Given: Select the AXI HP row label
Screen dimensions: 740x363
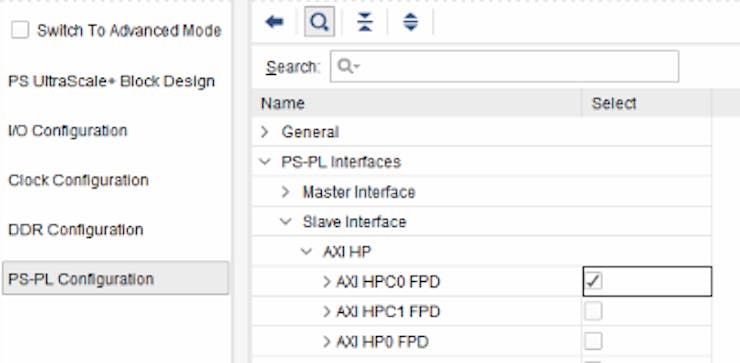Looking at the screenshot, I should [347, 252].
